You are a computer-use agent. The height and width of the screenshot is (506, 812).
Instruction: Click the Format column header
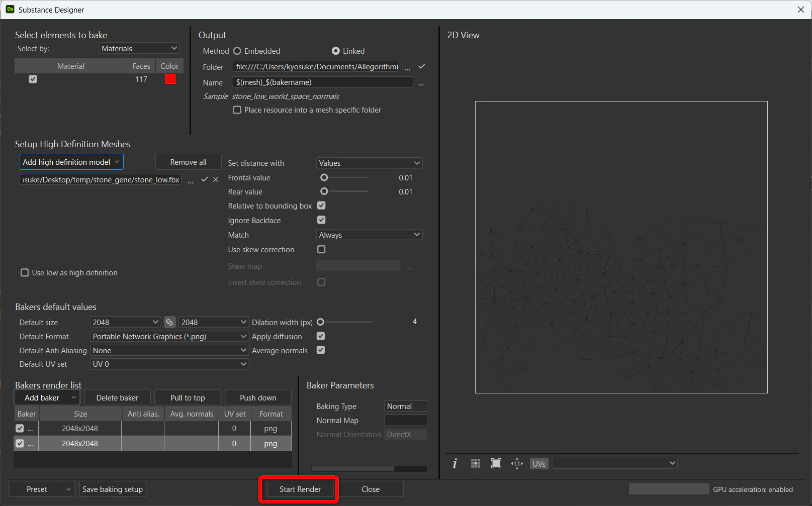272,414
